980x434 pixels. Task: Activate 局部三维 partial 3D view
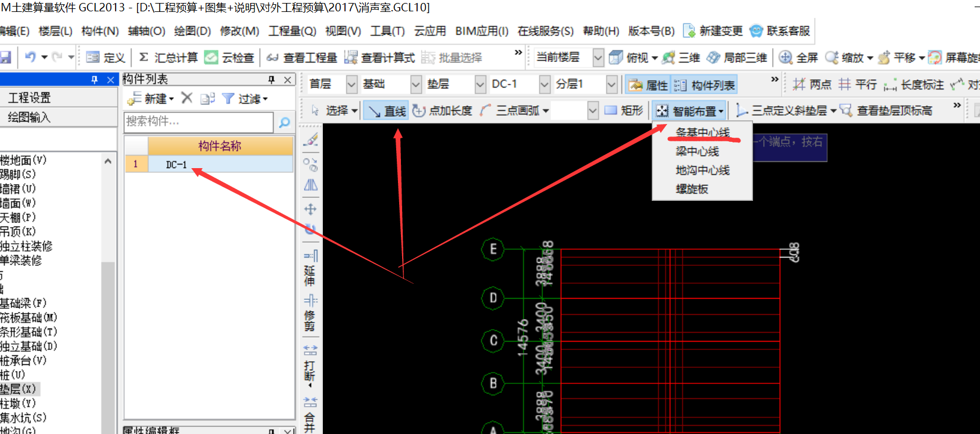[737, 57]
